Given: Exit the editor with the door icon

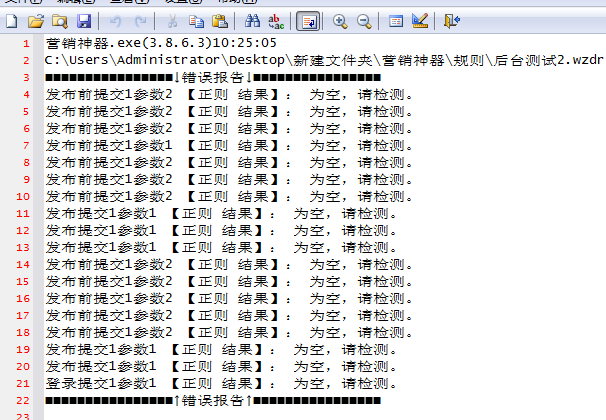Looking at the screenshot, I should pos(451,21).
